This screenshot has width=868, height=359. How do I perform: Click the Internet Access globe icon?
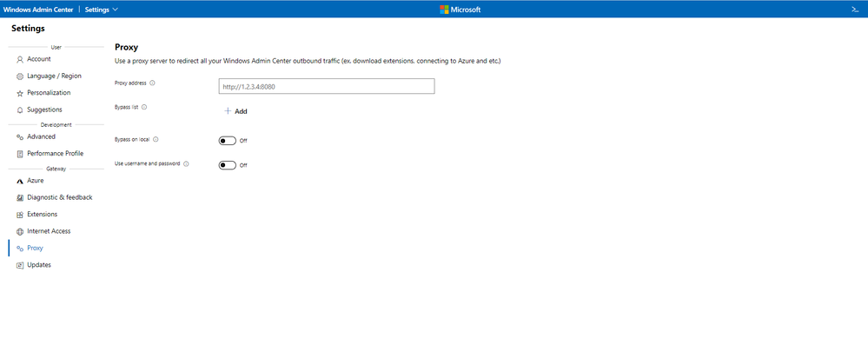click(20, 231)
